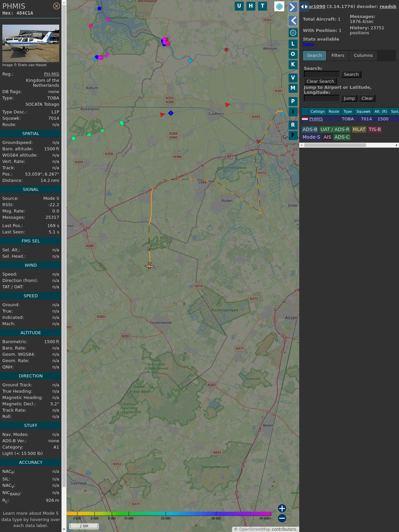Click the H map button
The height and width of the screenshot is (532, 399).
click(x=251, y=6)
